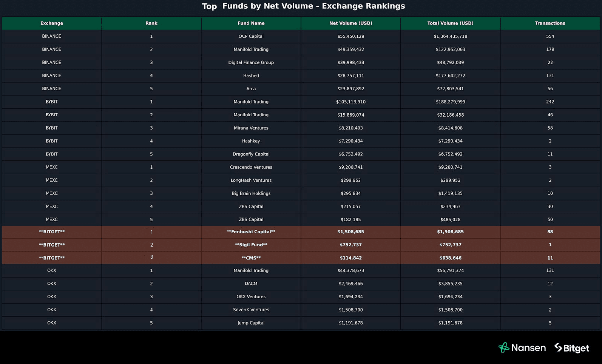The width and height of the screenshot is (602, 364).
Task: Click the OKX Ventures fund name
Action: click(251, 297)
